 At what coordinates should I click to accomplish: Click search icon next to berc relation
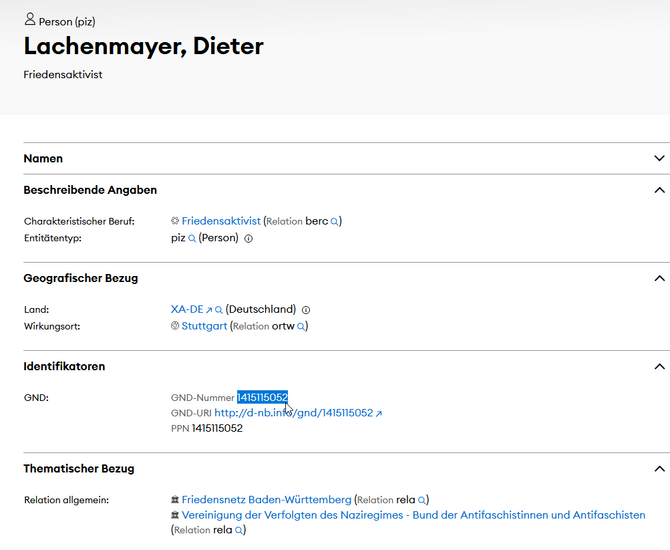tap(334, 222)
